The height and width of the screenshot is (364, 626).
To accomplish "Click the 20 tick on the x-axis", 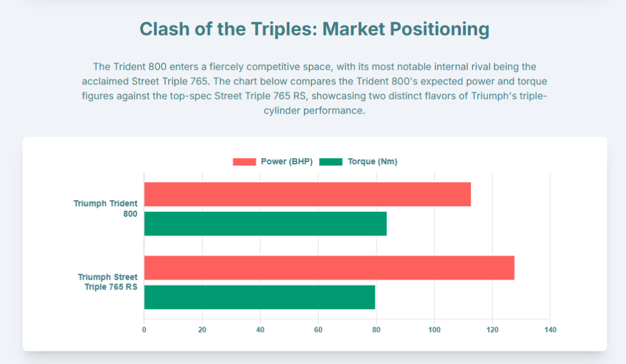I will (x=202, y=330).
